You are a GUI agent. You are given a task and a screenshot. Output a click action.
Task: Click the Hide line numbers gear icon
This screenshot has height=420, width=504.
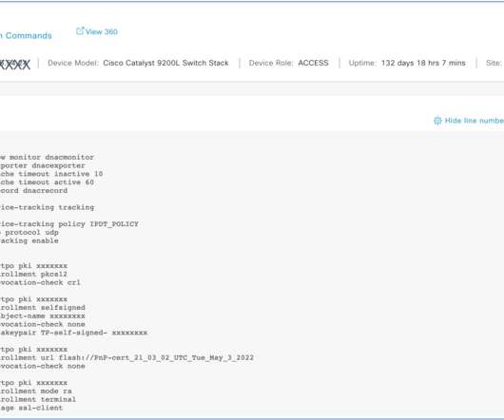(437, 121)
